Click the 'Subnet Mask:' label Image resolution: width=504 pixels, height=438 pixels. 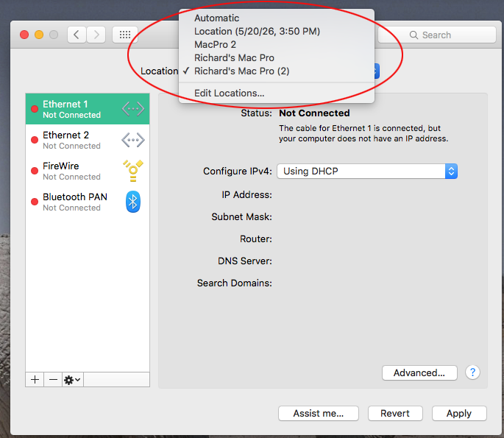coord(242,216)
